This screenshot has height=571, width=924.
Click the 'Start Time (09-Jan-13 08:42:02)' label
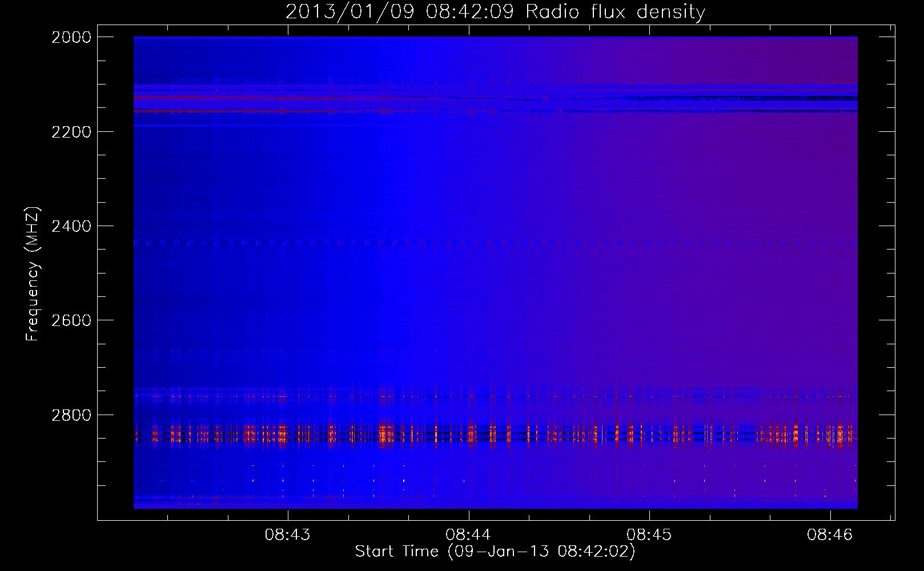point(495,552)
